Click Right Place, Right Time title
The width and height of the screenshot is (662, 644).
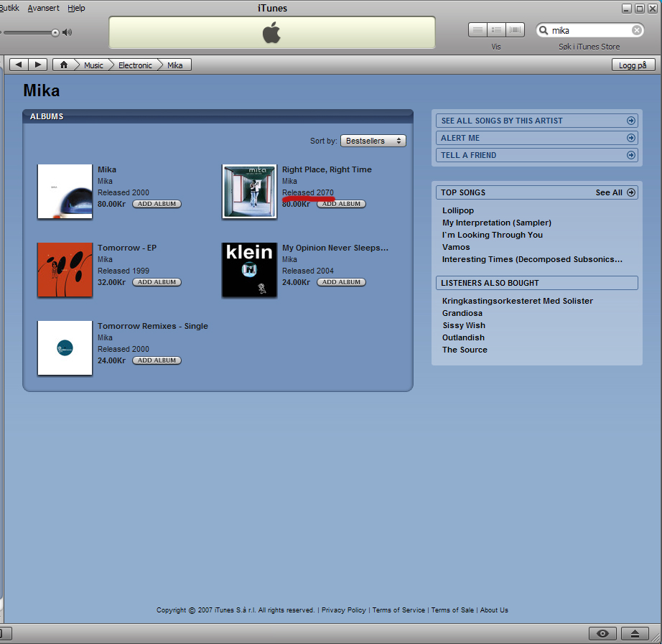pyautogui.click(x=327, y=169)
